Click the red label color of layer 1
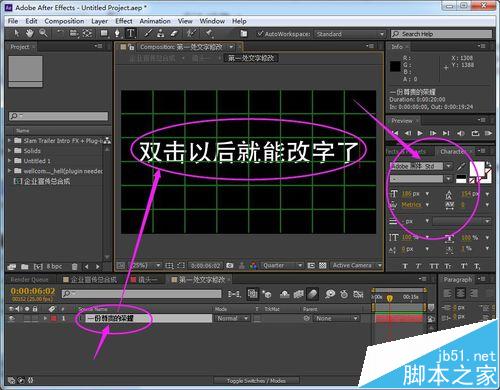 coord(54,318)
